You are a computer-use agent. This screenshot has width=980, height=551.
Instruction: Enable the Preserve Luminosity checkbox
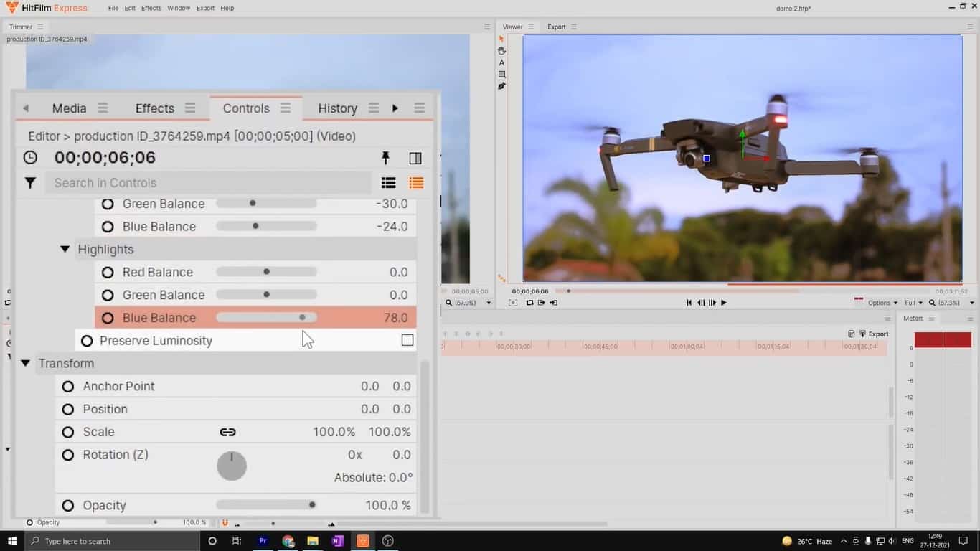click(407, 340)
